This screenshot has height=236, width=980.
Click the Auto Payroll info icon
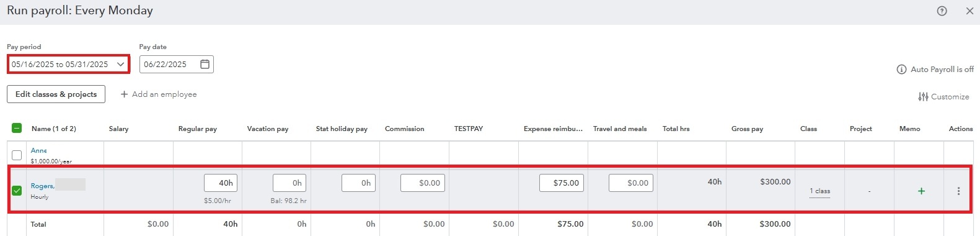click(x=901, y=69)
